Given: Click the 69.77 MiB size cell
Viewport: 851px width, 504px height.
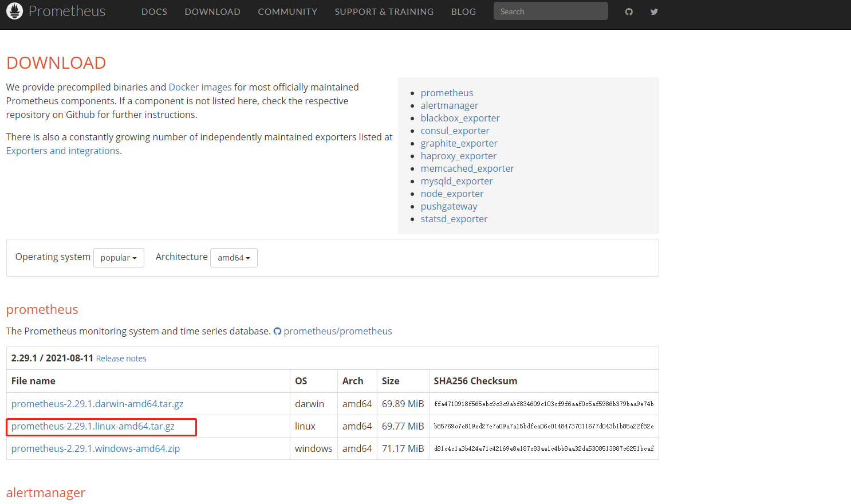Looking at the screenshot, I should (x=403, y=426).
